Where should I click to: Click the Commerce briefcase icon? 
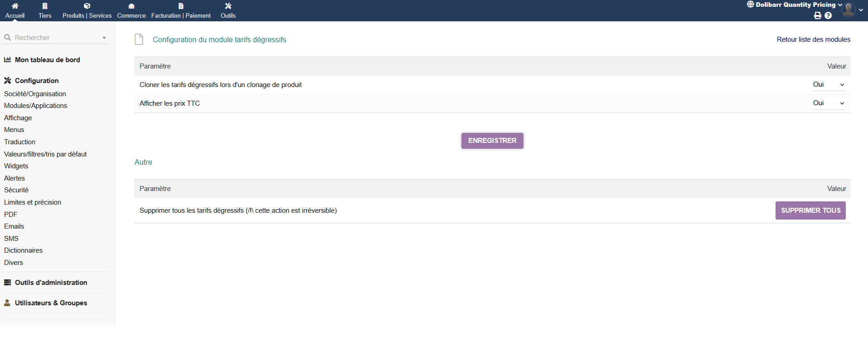[131, 6]
